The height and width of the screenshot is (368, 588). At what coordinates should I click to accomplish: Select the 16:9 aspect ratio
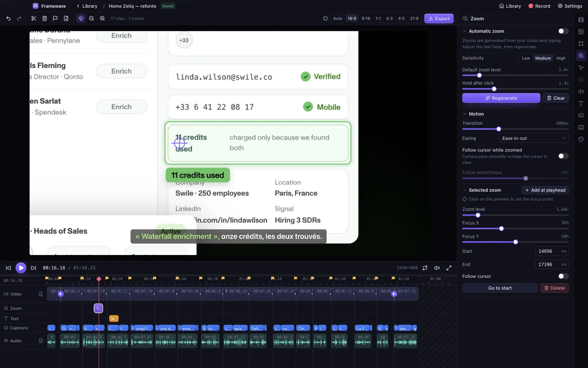pyautogui.click(x=352, y=18)
